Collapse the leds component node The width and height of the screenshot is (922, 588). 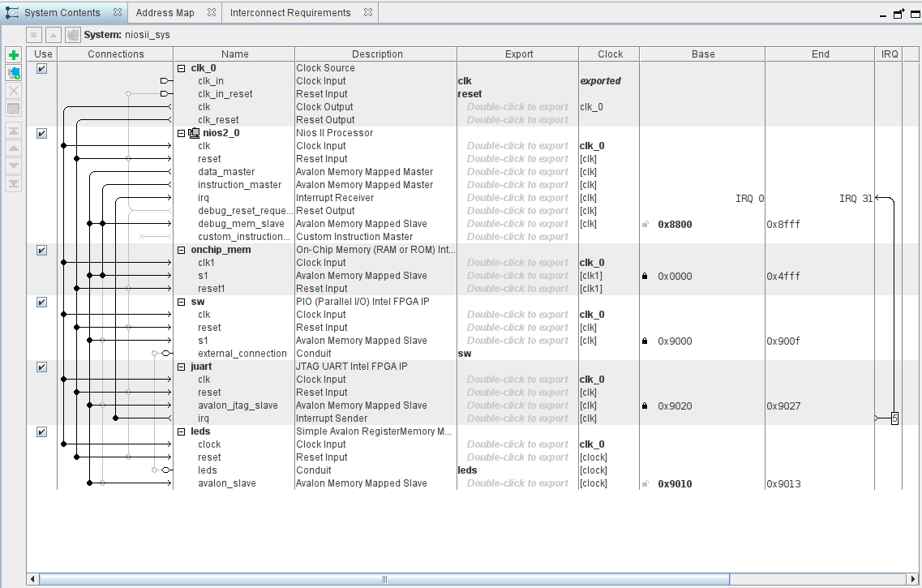click(x=182, y=431)
